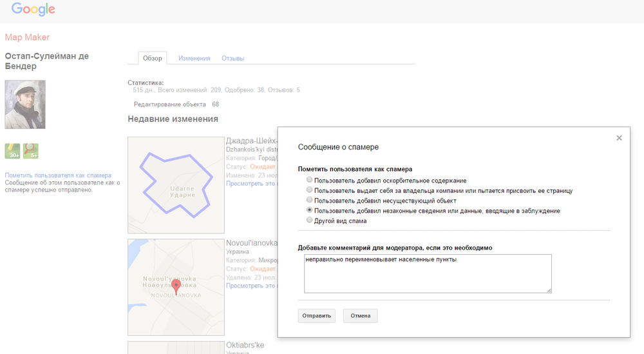
Task: Open the Map Maker home link
Action: click(27, 37)
